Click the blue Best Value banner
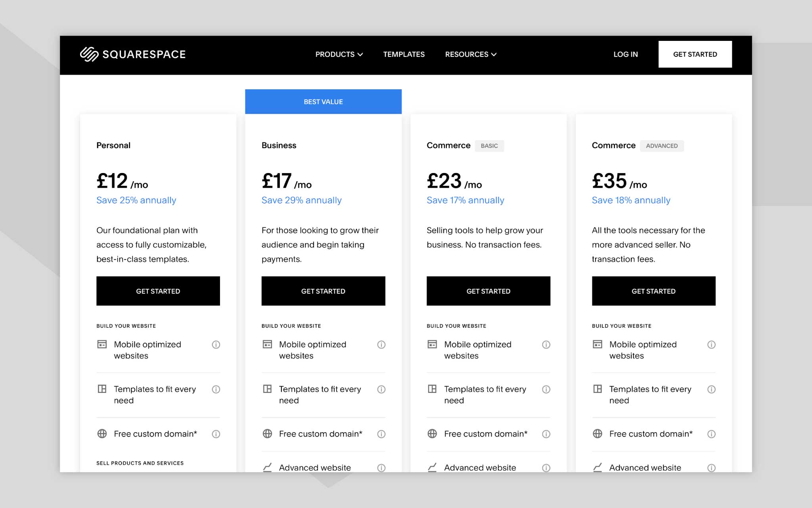This screenshot has height=508, width=812. click(323, 102)
